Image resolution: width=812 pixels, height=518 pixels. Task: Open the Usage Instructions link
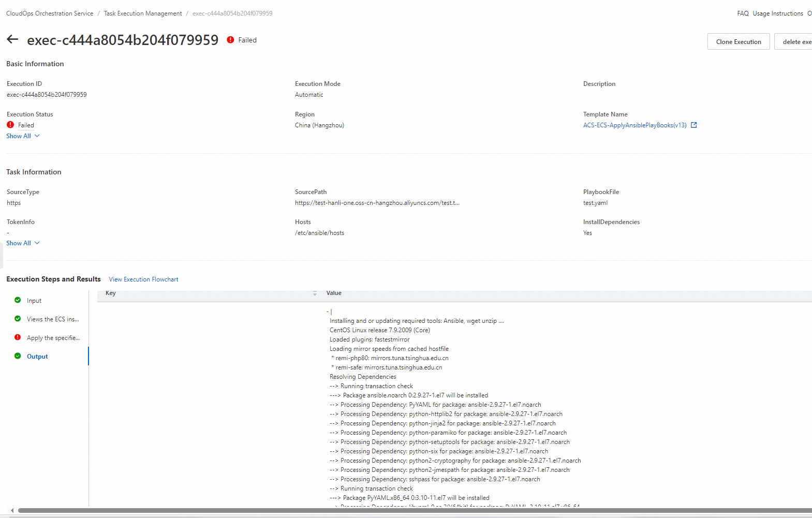click(x=778, y=13)
